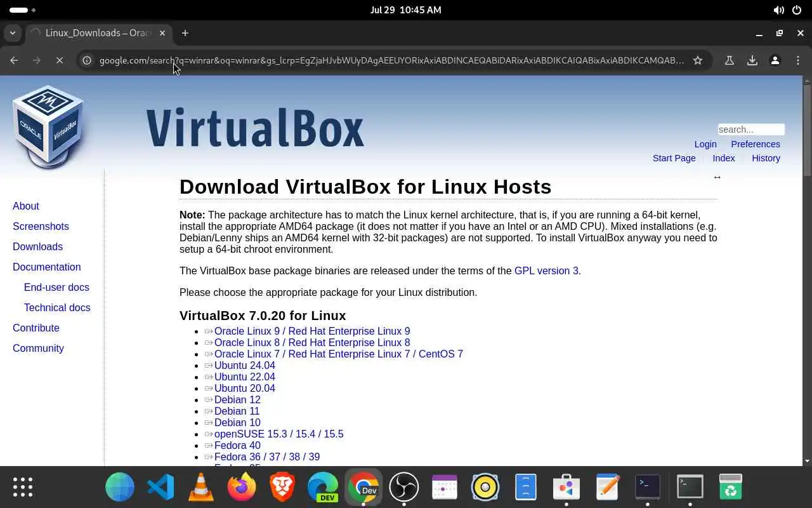Launch VLC media player from dock
812x508 pixels.
pyautogui.click(x=201, y=488)
